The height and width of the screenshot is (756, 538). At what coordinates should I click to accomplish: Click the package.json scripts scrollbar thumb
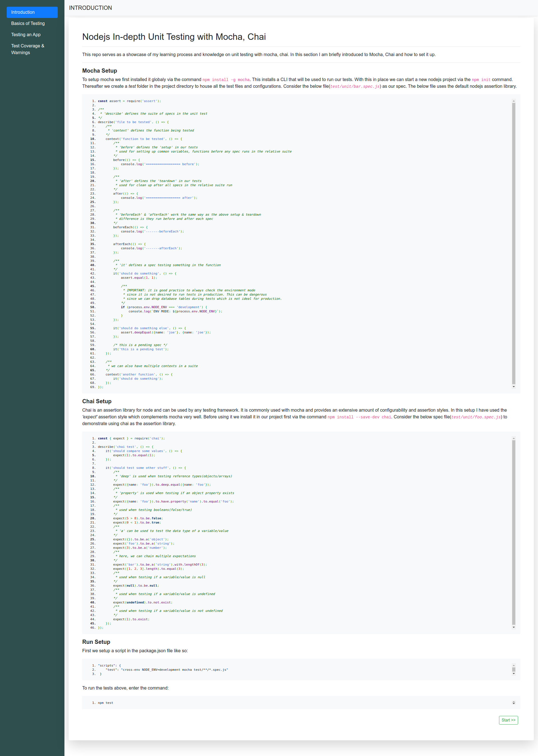pyautogui.click(x=514, y=670)
